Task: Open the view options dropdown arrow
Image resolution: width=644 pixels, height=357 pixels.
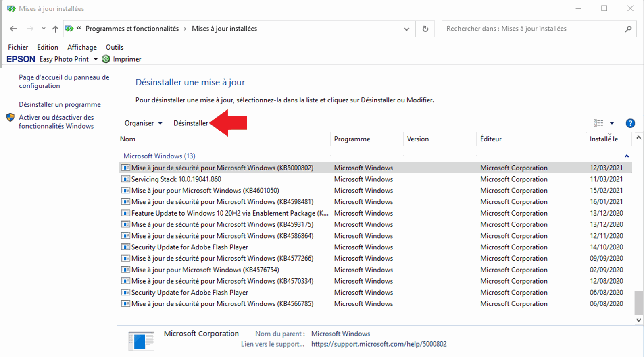Action: coord(612,123)
